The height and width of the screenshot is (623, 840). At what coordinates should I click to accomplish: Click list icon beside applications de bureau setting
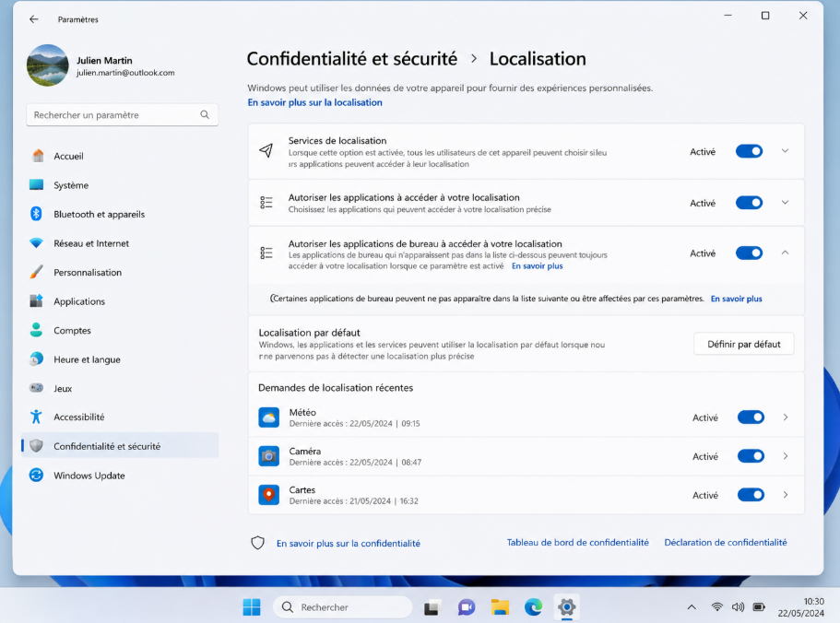click(x=266, y=253)
